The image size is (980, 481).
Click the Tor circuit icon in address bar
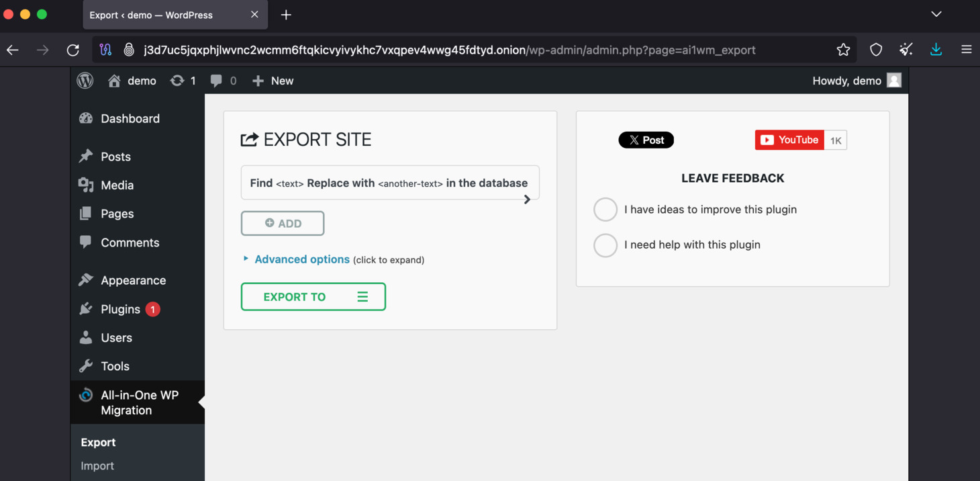tap(105, 50)
